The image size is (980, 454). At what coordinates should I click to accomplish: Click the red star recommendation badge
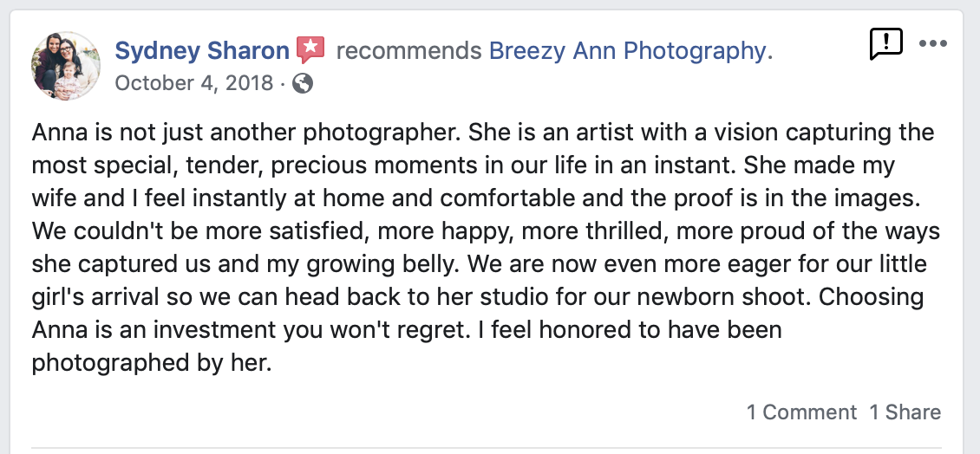pos(310,51)
